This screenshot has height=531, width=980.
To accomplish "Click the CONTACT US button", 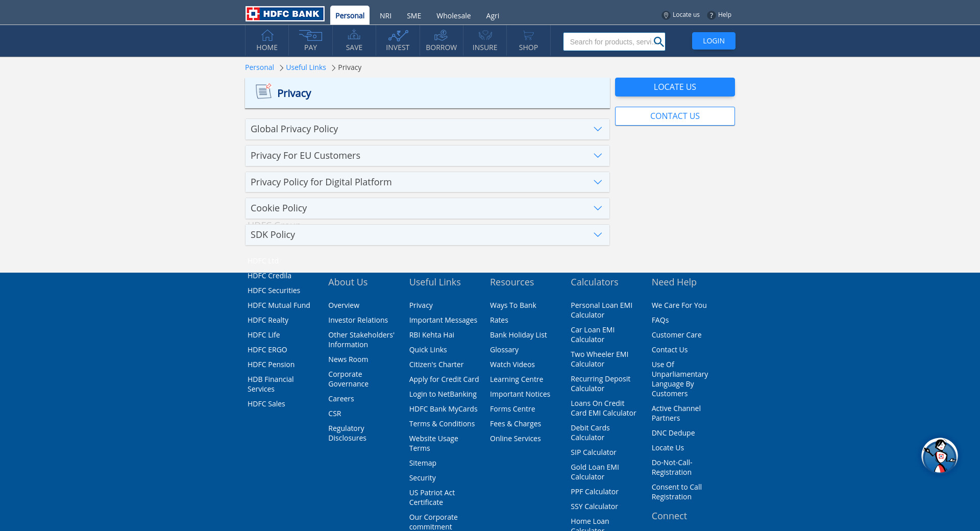I will [674, 116].
